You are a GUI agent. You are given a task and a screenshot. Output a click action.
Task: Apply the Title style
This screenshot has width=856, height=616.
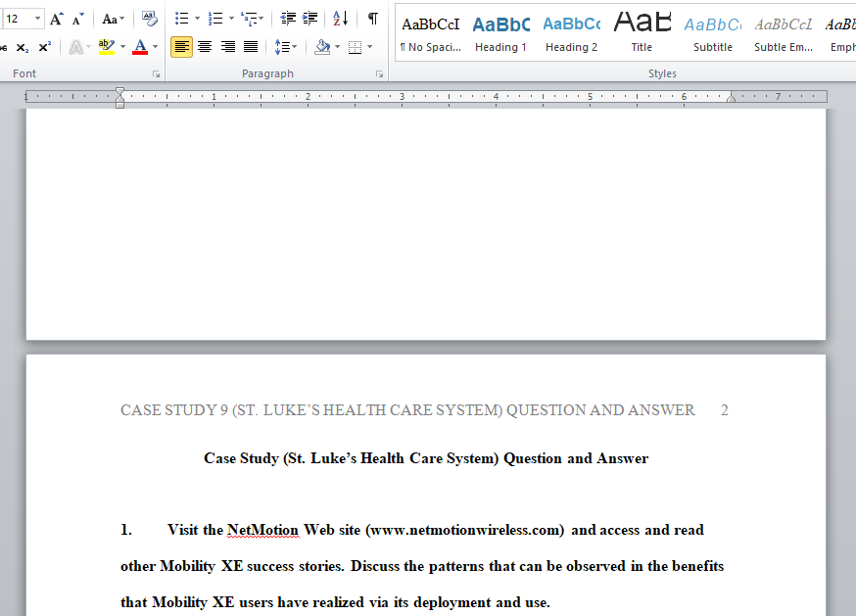click(642, 32)
